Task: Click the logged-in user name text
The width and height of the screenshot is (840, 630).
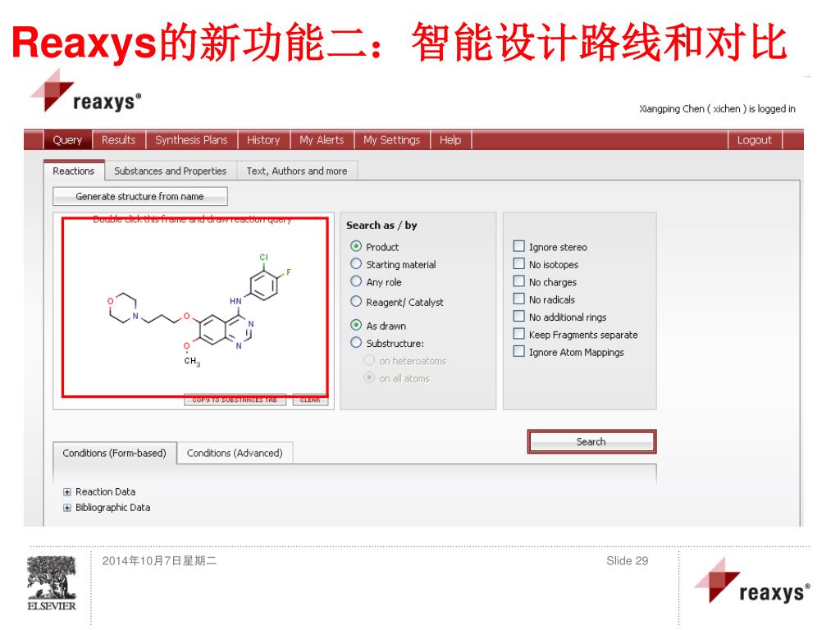Action: (x=717, y=109)
